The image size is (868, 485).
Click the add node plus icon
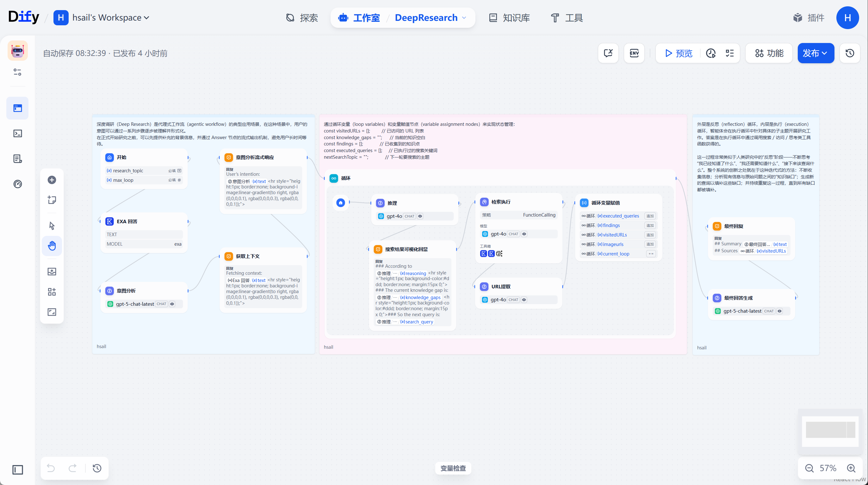point(52,180)
